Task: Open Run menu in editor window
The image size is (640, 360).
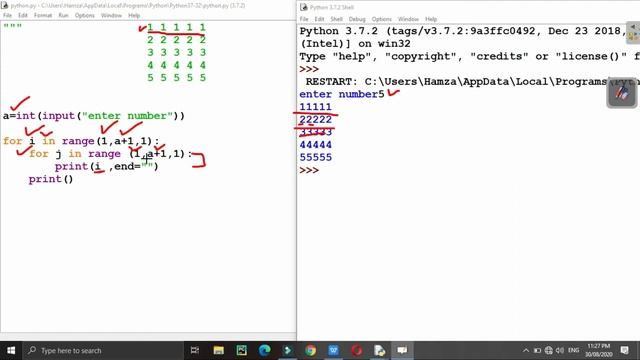Action: coord(63,16)
